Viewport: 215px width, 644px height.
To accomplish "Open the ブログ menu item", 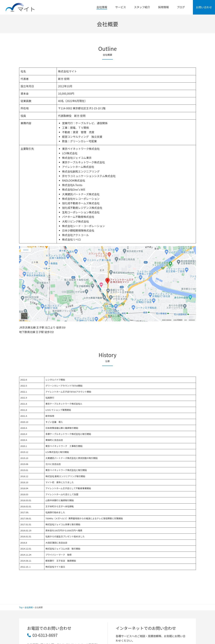I will (x=181, y=7).
